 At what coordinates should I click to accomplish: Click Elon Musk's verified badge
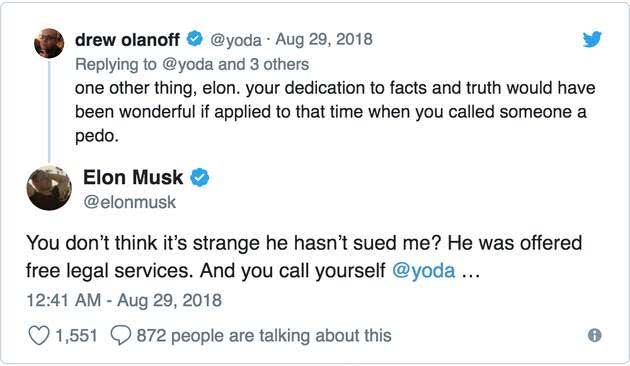200,177
